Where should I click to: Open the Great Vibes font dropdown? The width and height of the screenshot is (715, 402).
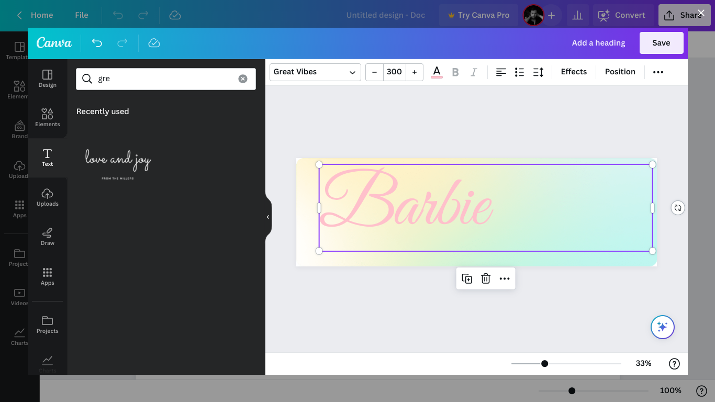tap(315, 72)
